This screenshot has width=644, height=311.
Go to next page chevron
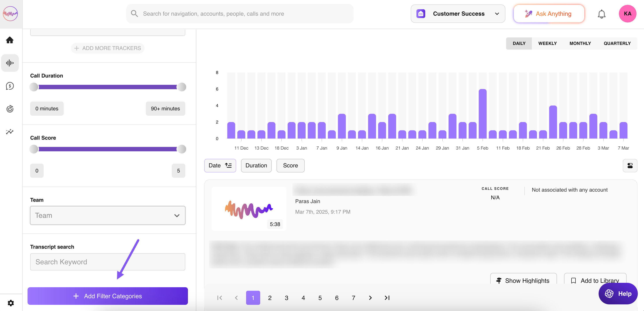click(370, 298)
